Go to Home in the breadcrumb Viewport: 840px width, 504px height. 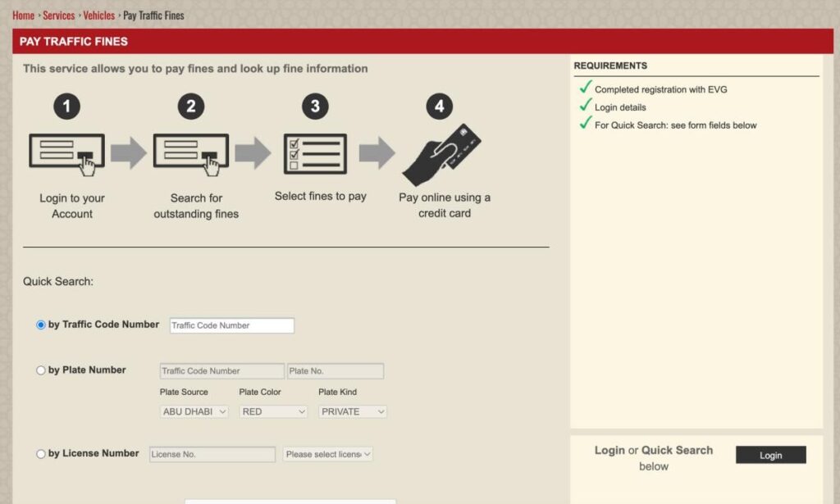coord(23,15)
